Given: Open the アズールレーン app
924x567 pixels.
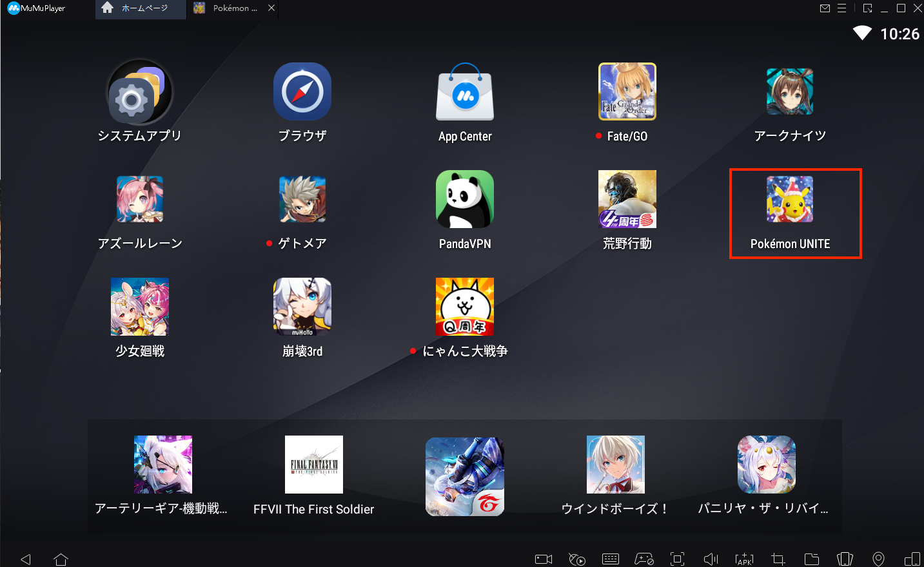Looking at the screenshot, I should click(140, 199).
